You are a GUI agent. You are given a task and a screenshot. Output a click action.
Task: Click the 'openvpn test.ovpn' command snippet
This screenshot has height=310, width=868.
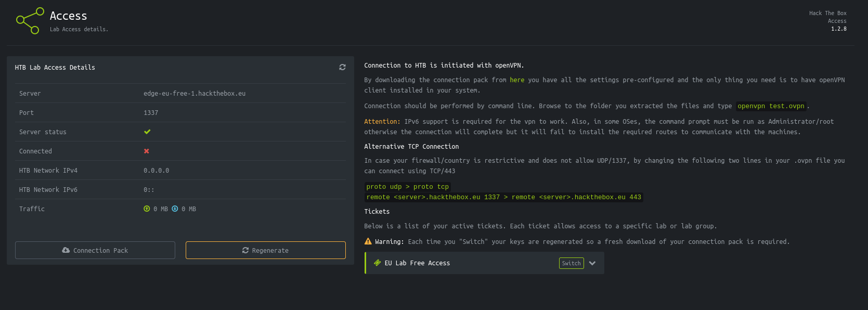771,106
